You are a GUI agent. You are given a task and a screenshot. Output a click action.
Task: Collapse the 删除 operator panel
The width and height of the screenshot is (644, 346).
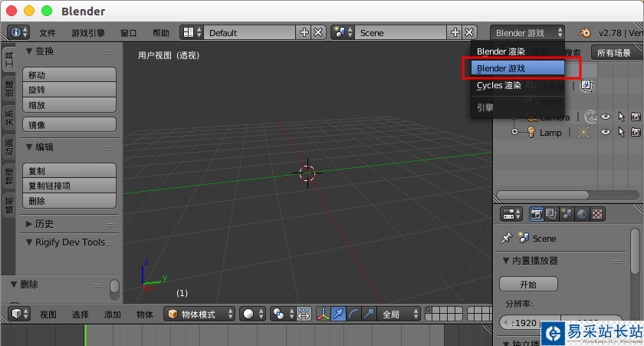14,285
